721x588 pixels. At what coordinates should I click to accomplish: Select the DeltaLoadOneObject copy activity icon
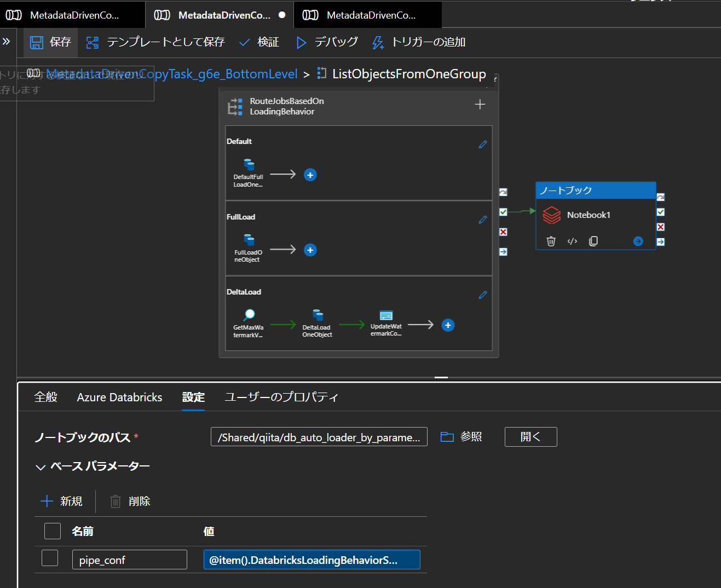(318, 315)
